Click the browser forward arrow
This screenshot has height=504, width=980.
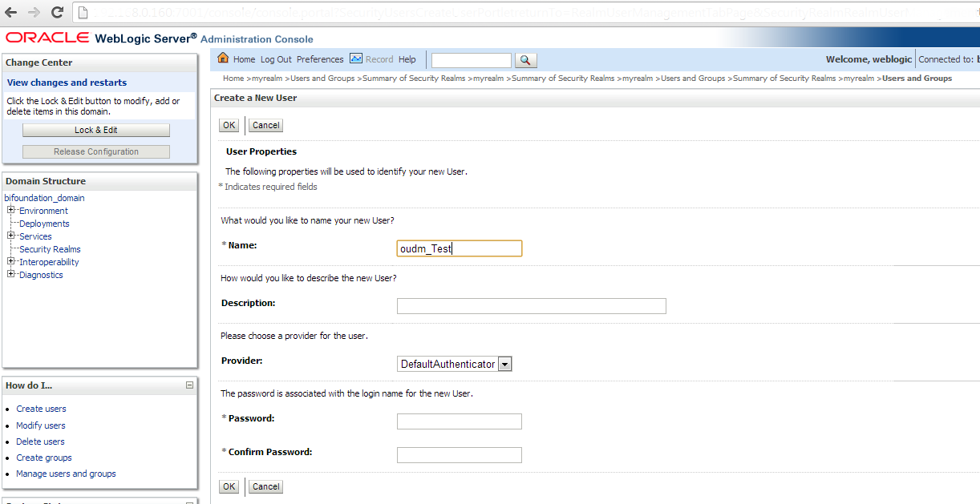(x=34, y=12)
